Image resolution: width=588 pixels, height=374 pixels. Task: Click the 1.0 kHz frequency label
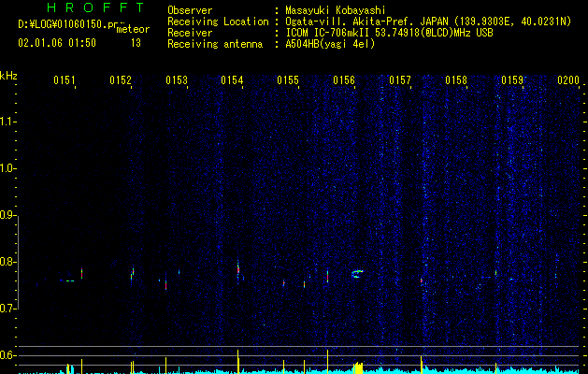(x=7, y=169)
